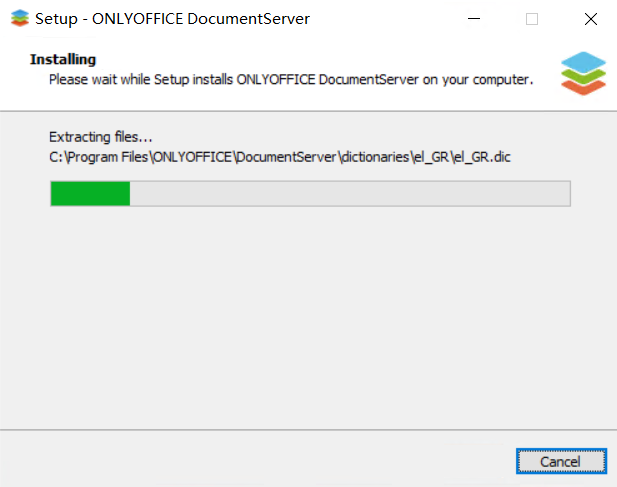Open the ONLYOFFICE icon system menu in title bar
The width and height of the screenshot is (617, 487).
[20, 18]
